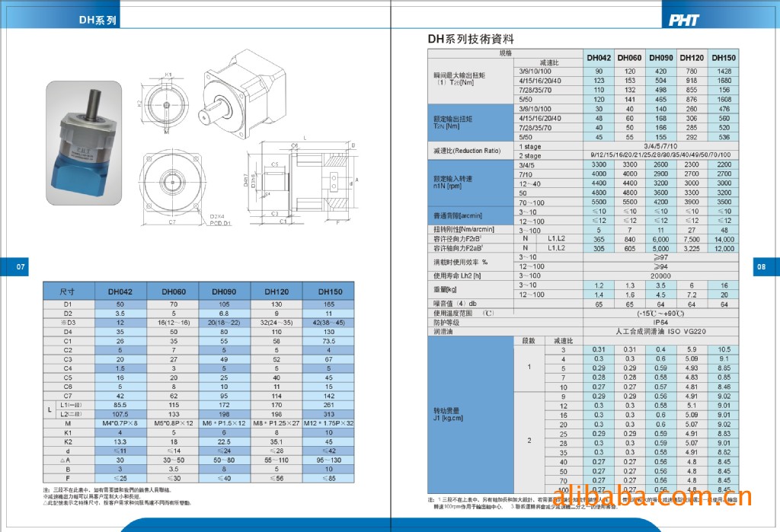This screenshot has height=532, width=780.
Task: Select the 尺寸 header in dimension table
Action: [x=68, y=291]
